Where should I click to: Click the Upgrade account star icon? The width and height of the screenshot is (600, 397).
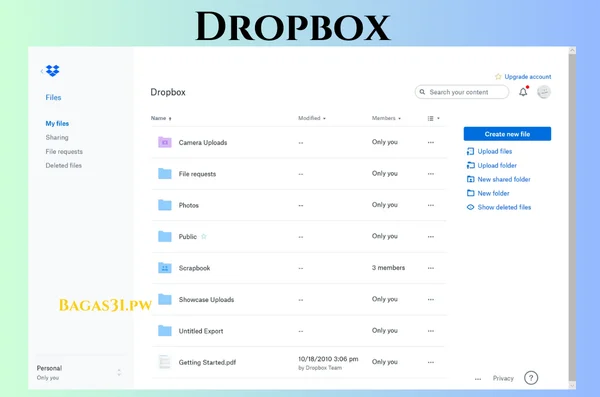498,77
